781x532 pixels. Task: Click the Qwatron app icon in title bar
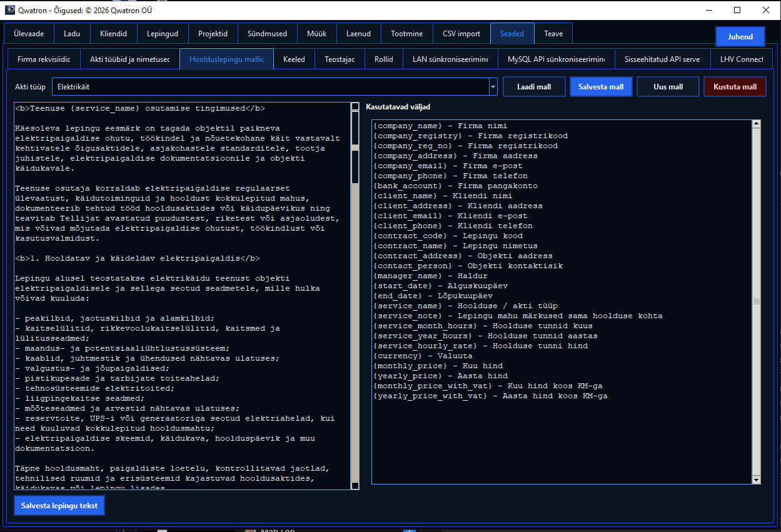click(x=9, y=10)
